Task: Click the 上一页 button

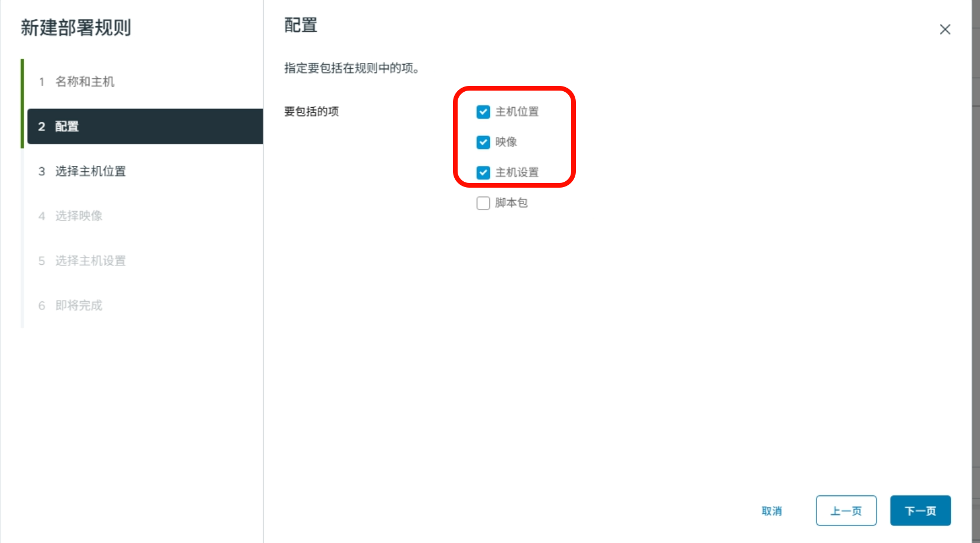Action: (x=846, y=511)
